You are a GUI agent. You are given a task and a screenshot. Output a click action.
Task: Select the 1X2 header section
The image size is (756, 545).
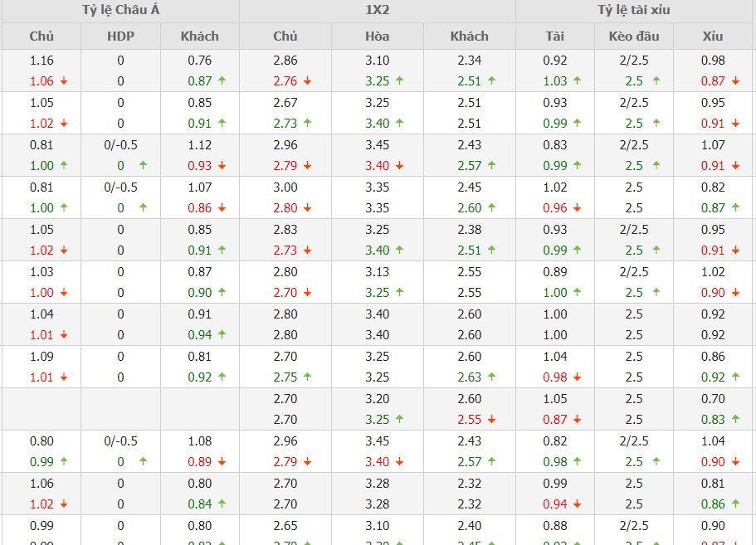[x=378, y=11]
